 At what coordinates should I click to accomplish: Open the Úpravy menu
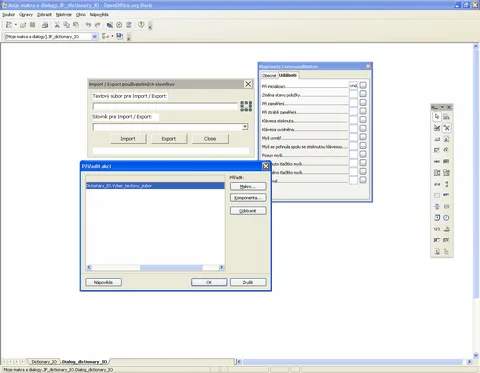point(26,15)
